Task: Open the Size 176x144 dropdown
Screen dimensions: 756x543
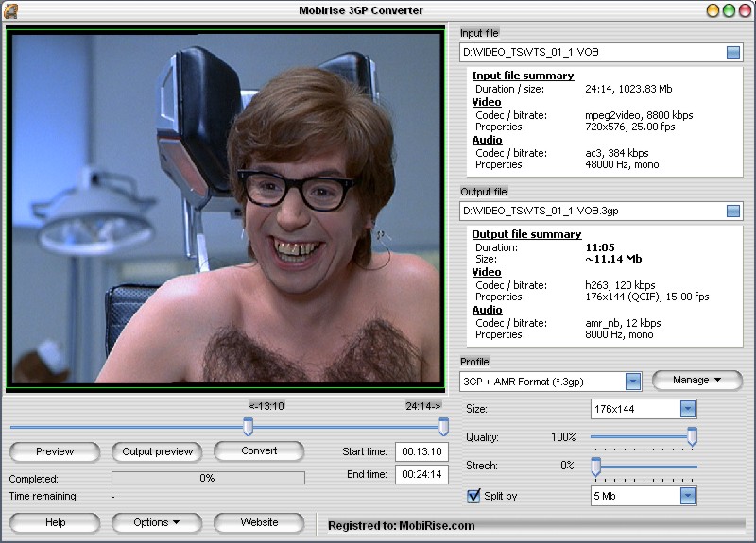Action: tap(688, 409)
